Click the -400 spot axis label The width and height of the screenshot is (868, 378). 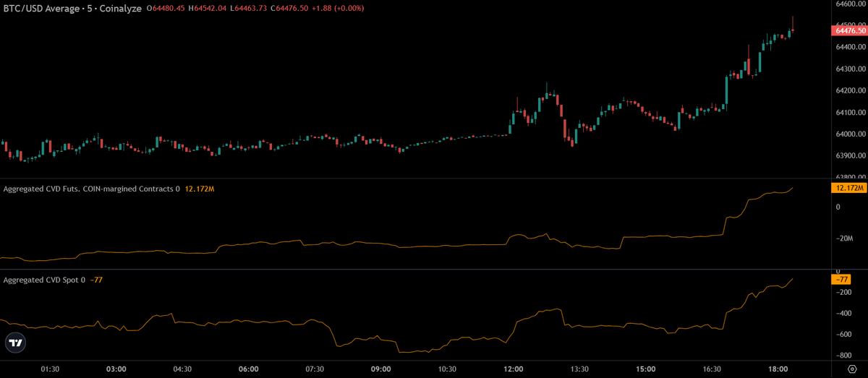tap(844, 314)
